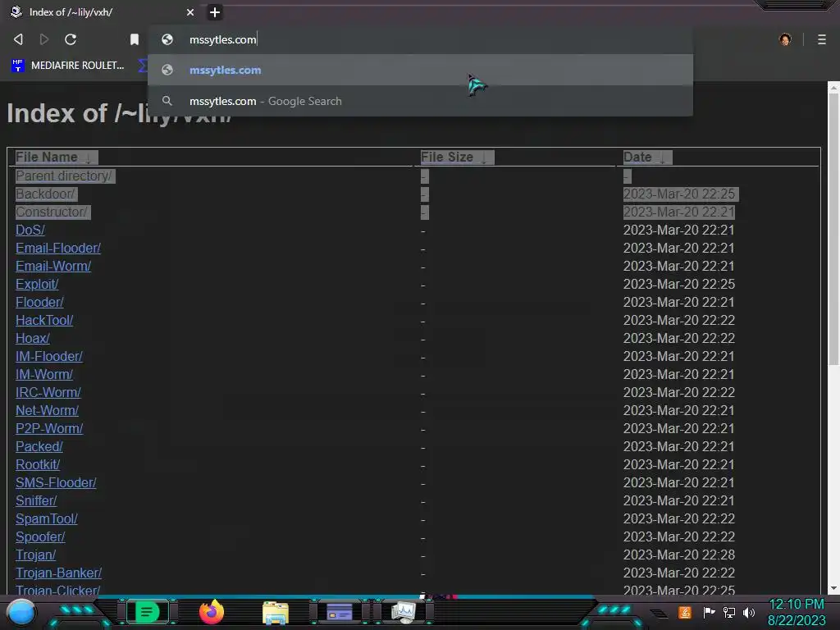Open the Trojan-Banker/ folder
This screenshot has height=630, width=840.
point(58,573)
